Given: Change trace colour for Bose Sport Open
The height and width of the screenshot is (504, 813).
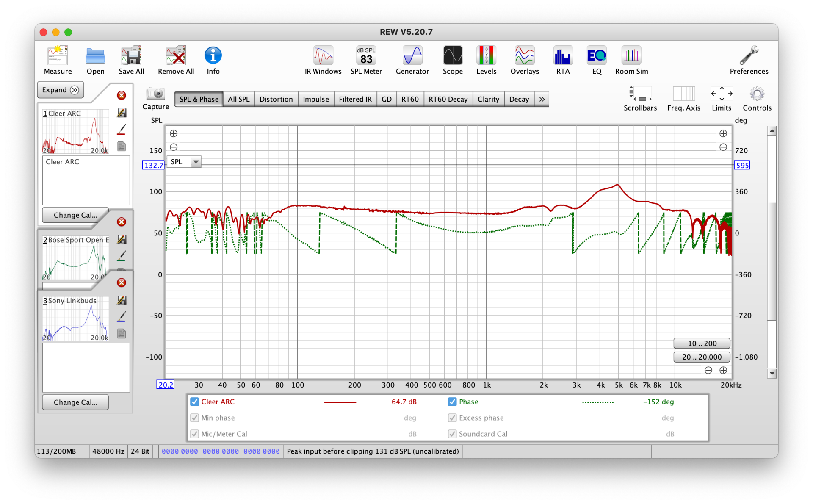Looking at the screenshot, I should point(122,256).
